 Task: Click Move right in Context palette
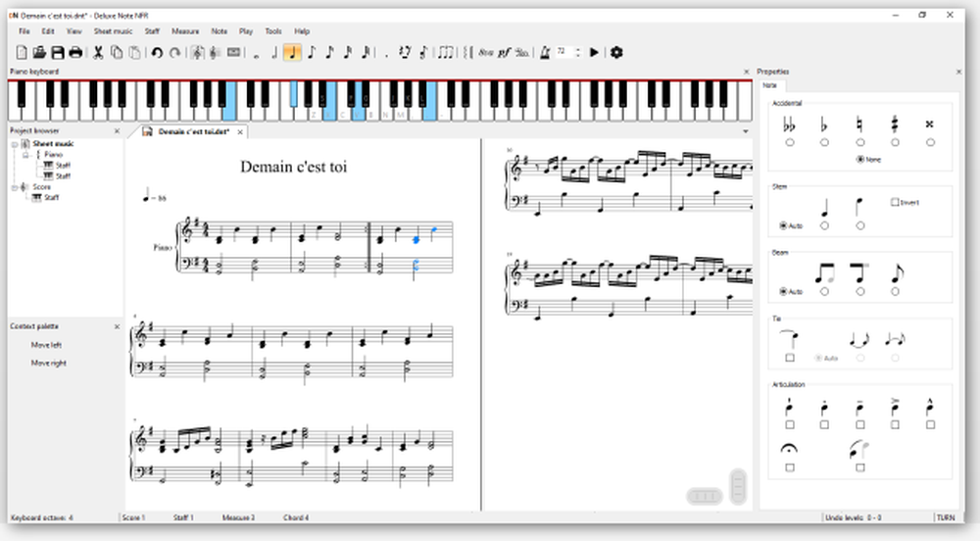(49, 363)
